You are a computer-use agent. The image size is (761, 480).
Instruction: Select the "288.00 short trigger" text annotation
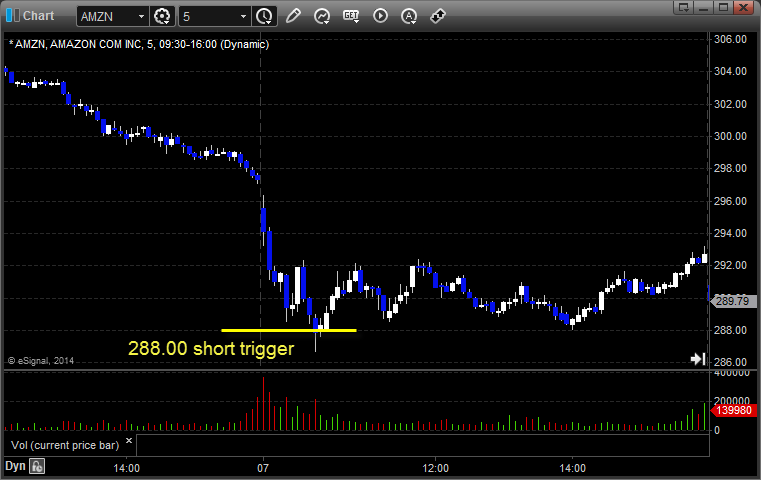click(211, 348)
